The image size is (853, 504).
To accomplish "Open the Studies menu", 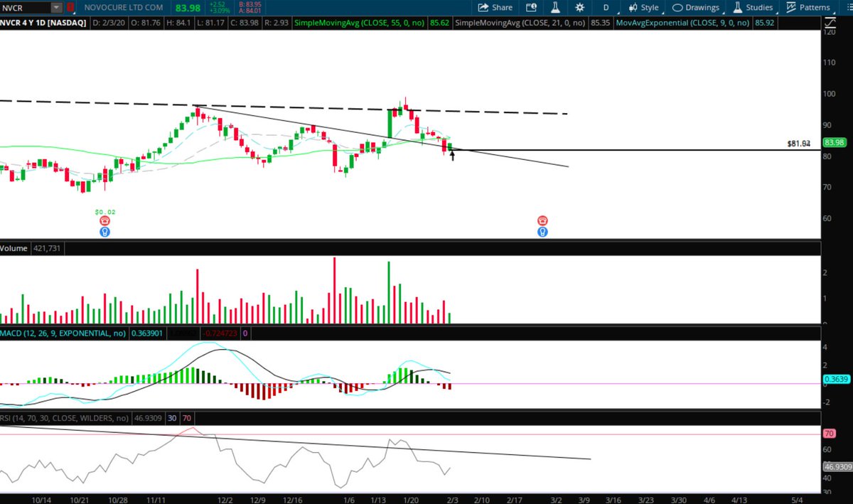I will (x=753, y=7).
